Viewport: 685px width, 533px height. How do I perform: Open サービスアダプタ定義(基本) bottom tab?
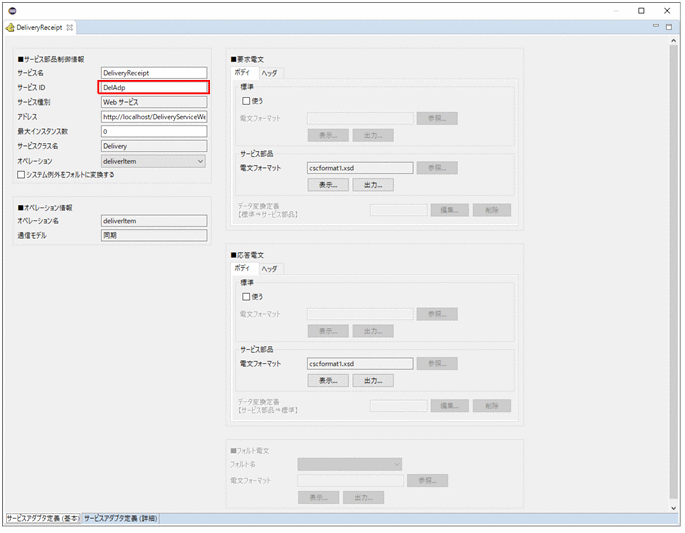(43, 519)
